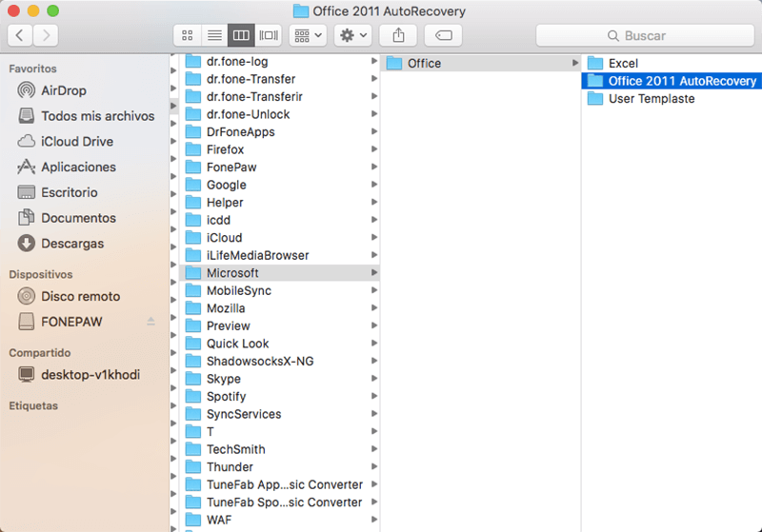The width and height of the screenshot is (762, 532).
Task: Select the dr.fone-Unlock folder
Action: point(279,114)
